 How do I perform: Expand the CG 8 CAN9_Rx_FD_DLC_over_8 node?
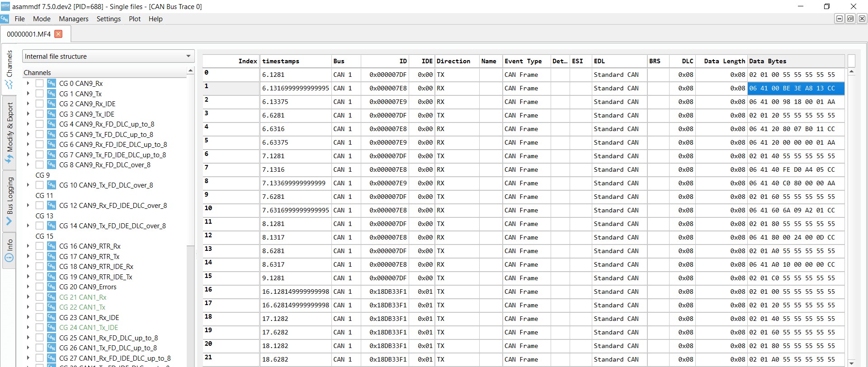click(28, 165)
